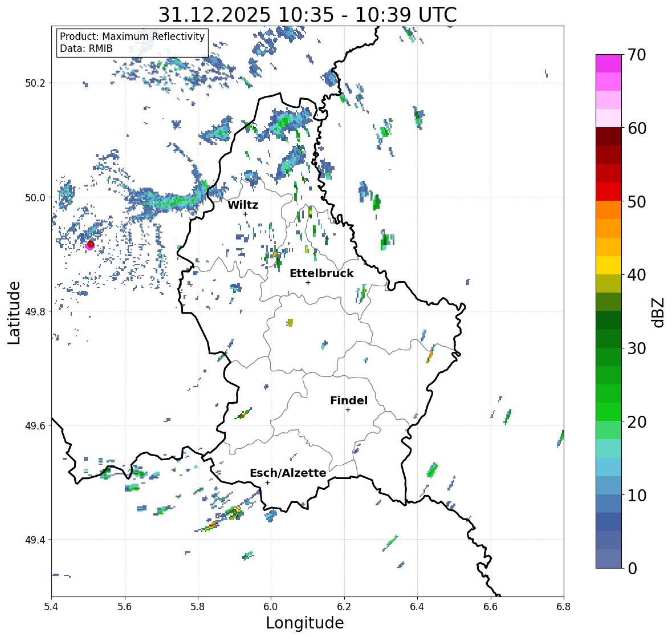Screen dimensions: 672x637
Task: Click the orange radar echo near 6.45 longitude
Action: click(x=430, y=356)
